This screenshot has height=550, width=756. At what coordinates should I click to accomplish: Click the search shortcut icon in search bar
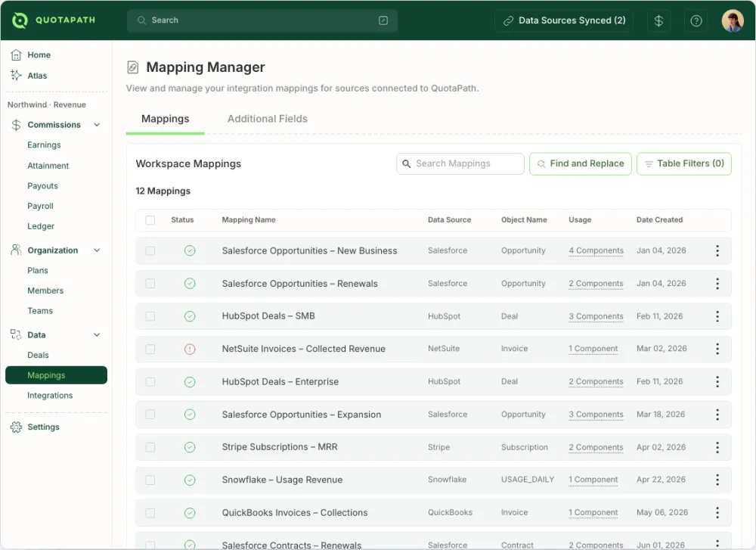click(383, 20)
